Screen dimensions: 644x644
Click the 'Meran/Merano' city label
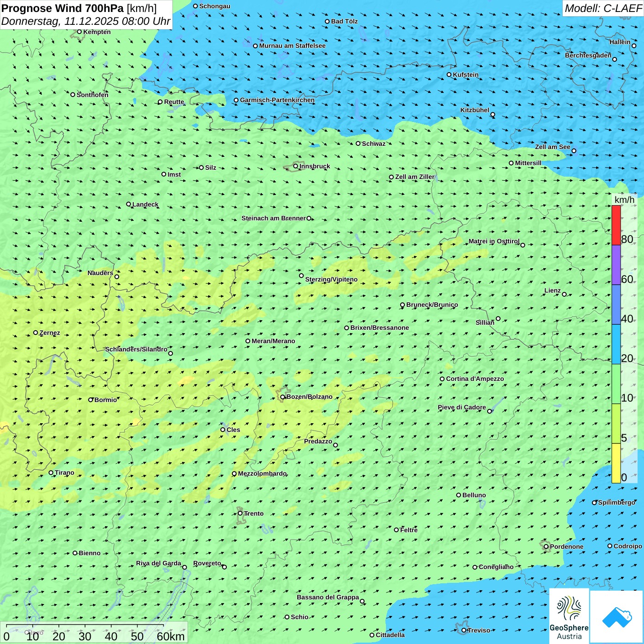coord(273,341)
